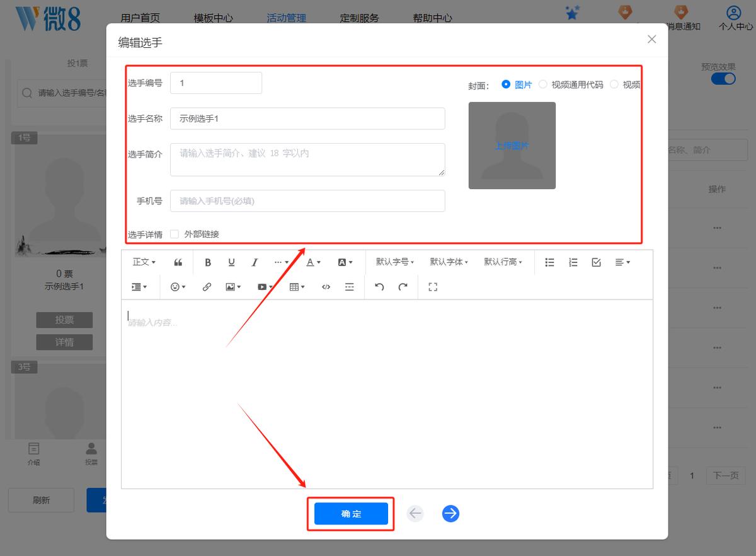Open the emoji picker dropdown

[178, 287]
